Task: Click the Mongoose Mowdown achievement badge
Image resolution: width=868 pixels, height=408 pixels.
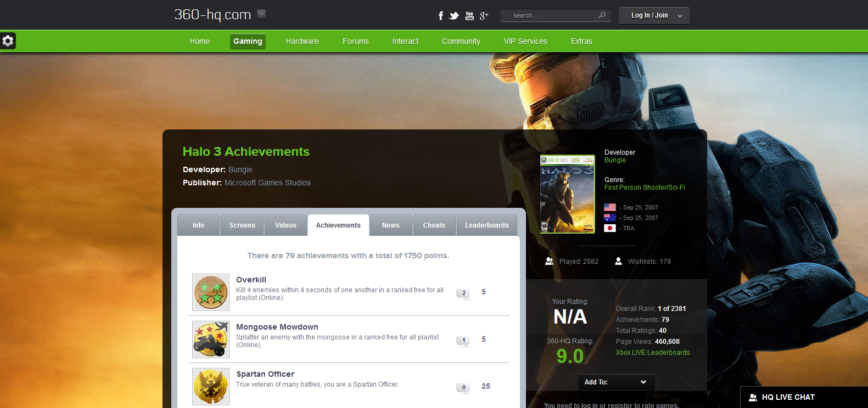Action: click(211, 339)
